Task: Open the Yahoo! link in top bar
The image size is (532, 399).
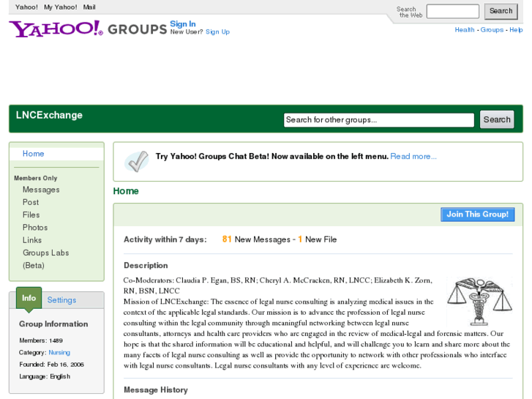Action: (x=26, y=7)
